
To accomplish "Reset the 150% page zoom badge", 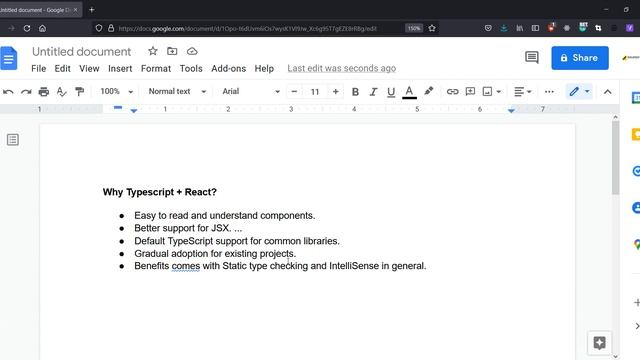I will coord(414,28).
